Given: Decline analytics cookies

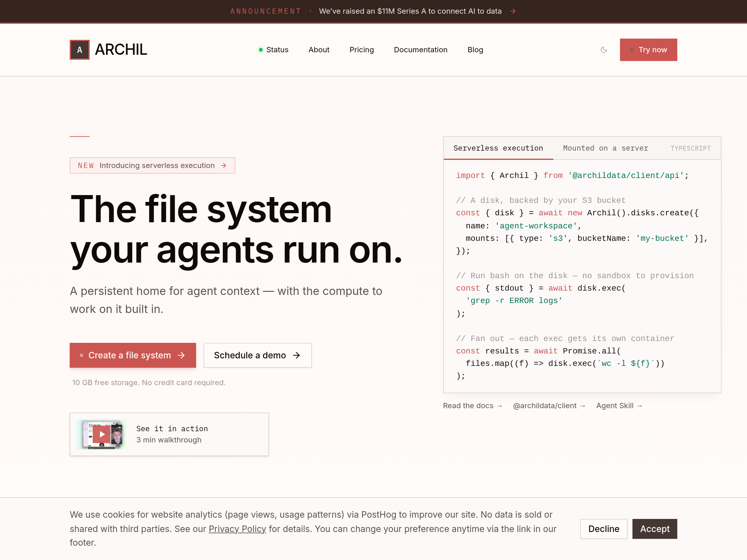Looking at the screenshot, I should coord(603,529).
